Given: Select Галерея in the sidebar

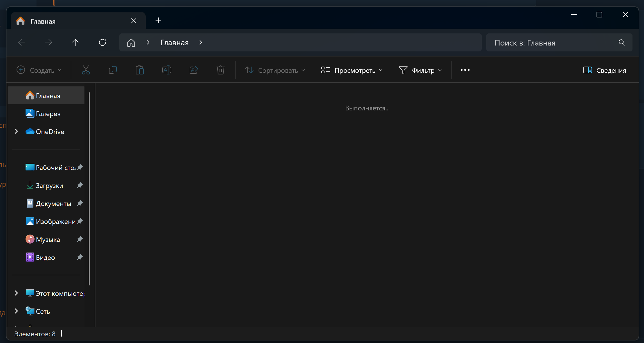Looking at the screenshot, I should (x=48, y=114).
